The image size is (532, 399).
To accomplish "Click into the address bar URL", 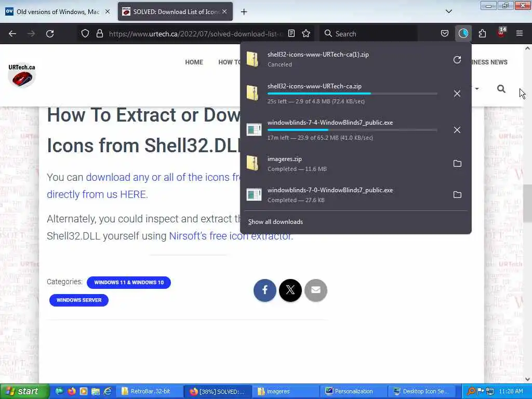I will (x=195, y=34).
